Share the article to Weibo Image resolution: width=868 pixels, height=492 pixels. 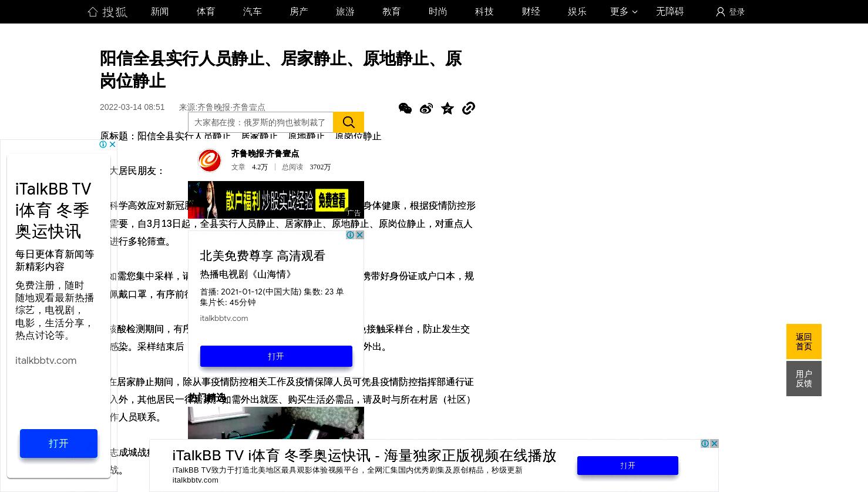(426, 108)
